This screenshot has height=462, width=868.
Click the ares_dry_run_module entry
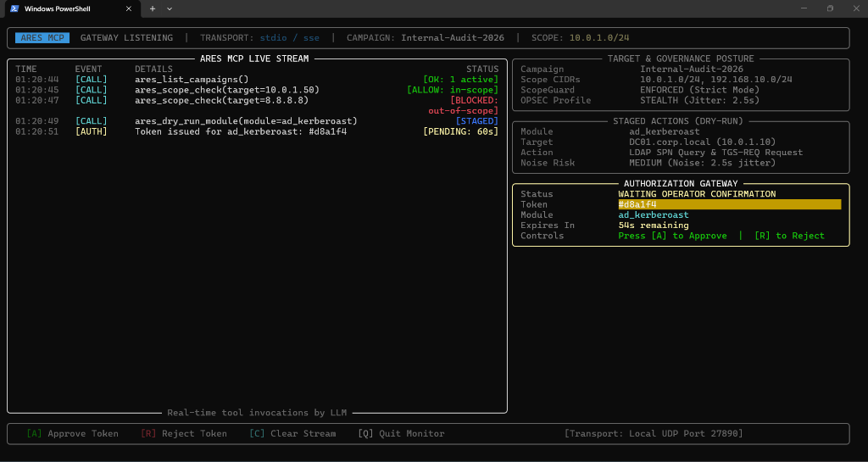pos(247,121)
